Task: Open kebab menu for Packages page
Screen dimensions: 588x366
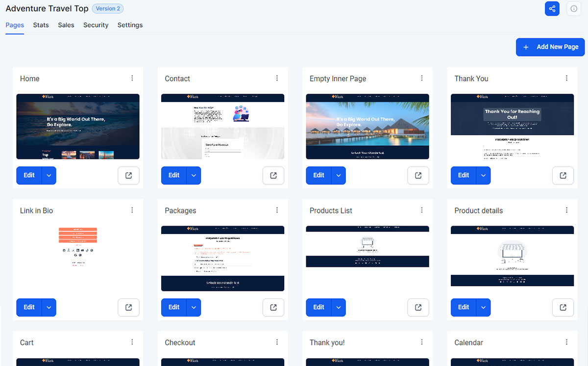Action: tap(277, 210)
